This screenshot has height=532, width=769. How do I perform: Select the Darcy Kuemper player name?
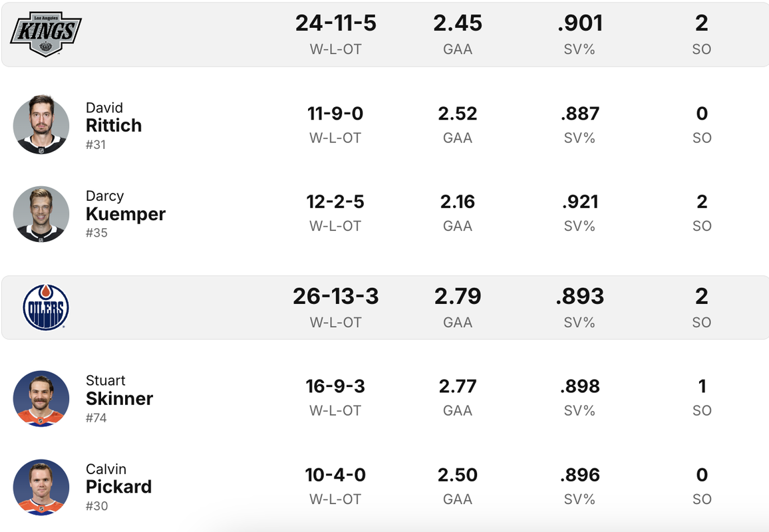click(126, 206)
